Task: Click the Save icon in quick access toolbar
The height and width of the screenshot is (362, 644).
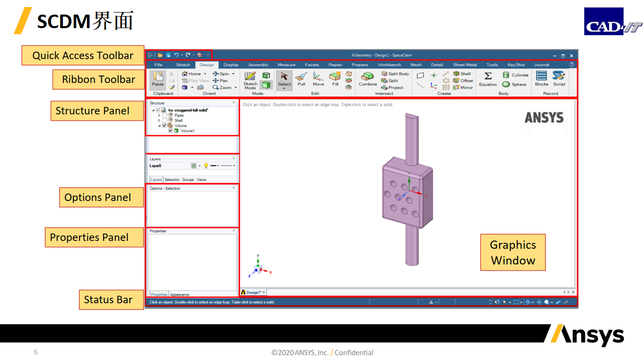Action: pyautogui.click(x=168, y=55)
